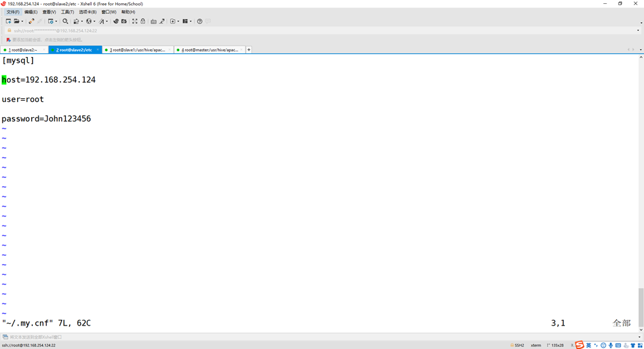Expand the compose bar dropdown arrow

(x=639, y=337)
